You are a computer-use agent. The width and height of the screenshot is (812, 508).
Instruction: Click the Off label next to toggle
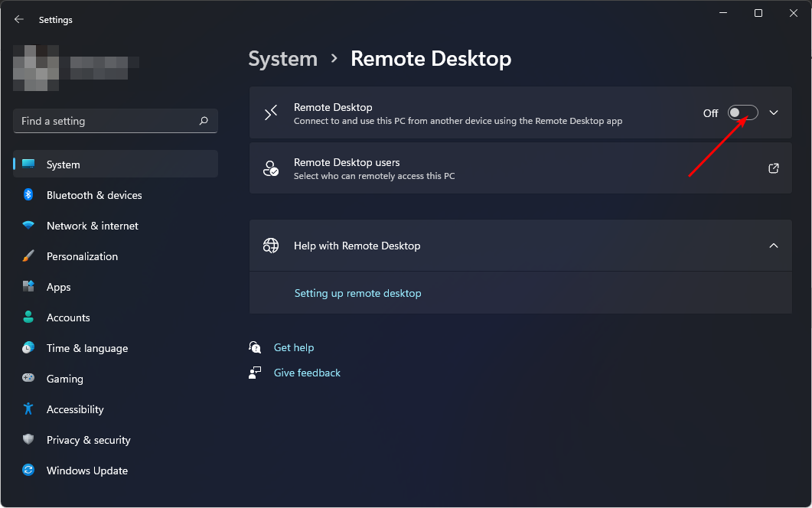point(710,113)
